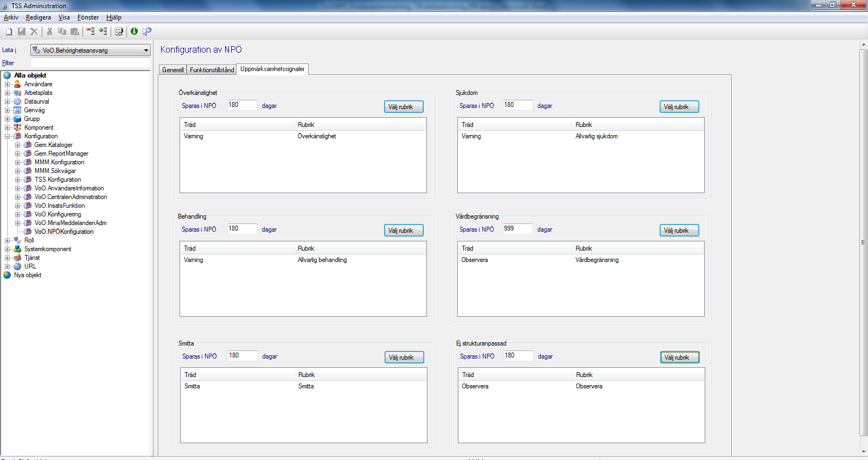Click Välj rubrik in Smitta section

[404, 357]
